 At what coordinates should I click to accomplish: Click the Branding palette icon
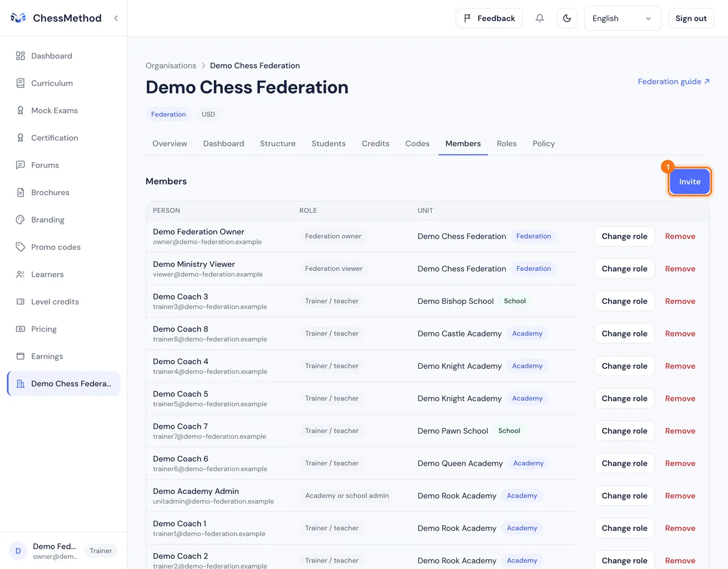click(x=20, y=220)
